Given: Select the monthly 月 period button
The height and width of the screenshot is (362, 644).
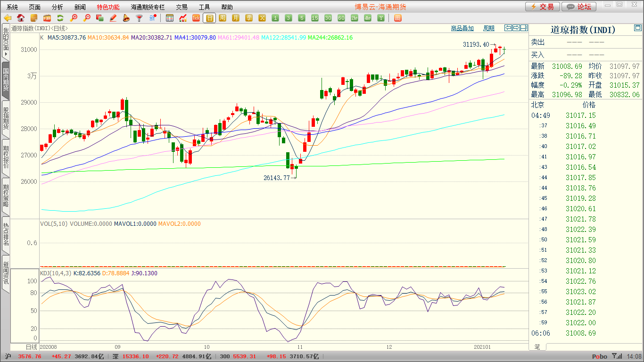Looking at the screenshot, I should point(236,18).
